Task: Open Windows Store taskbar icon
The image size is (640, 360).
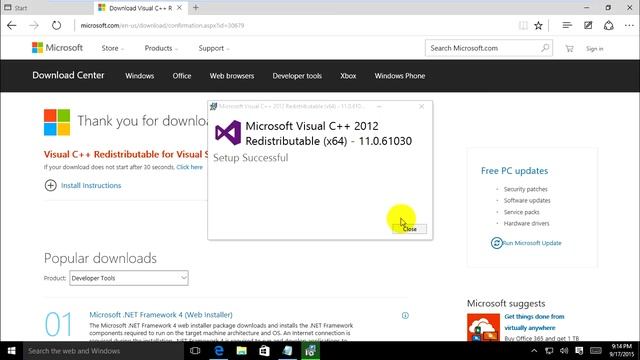Action: (x=264, y=351)
